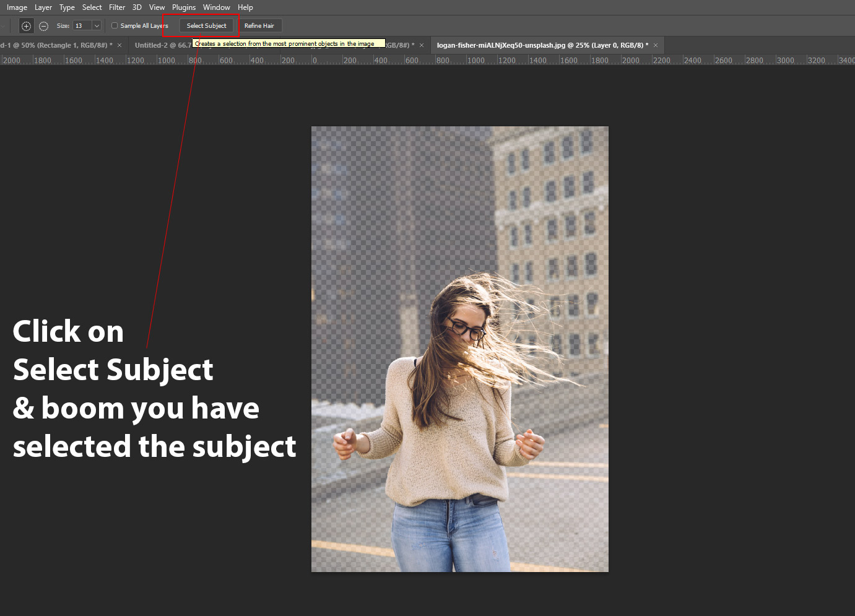Close the Rectangle 1 document tab

tap(119, 45)
